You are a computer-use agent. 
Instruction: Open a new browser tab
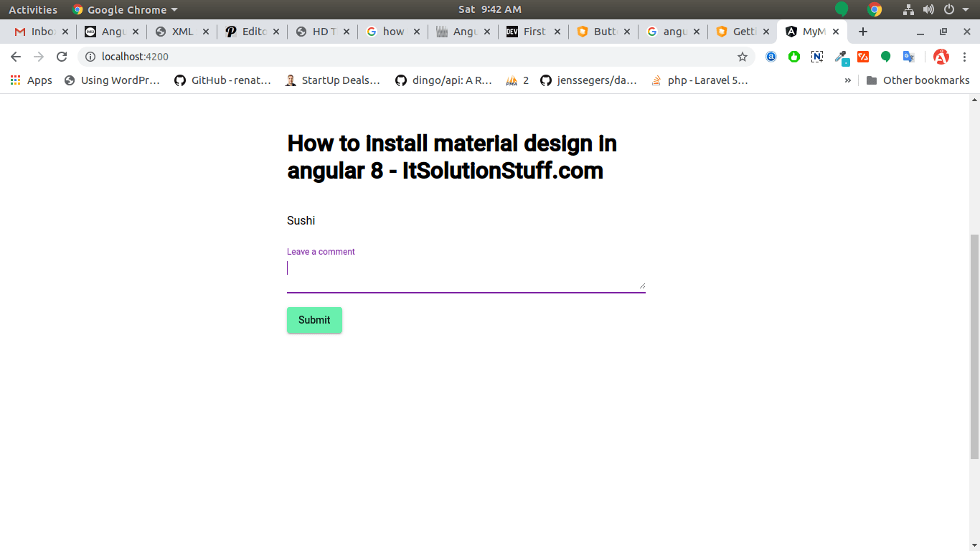pyautogui.click(x=863, y=32)
